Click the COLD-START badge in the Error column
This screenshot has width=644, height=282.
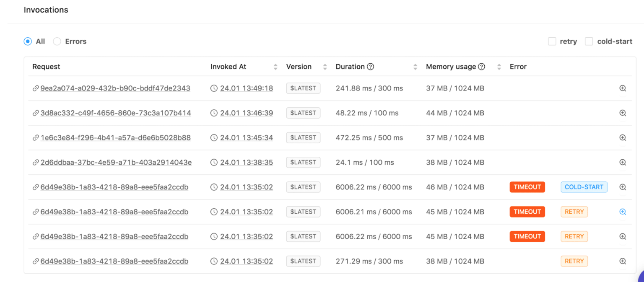tap(584, 187)
